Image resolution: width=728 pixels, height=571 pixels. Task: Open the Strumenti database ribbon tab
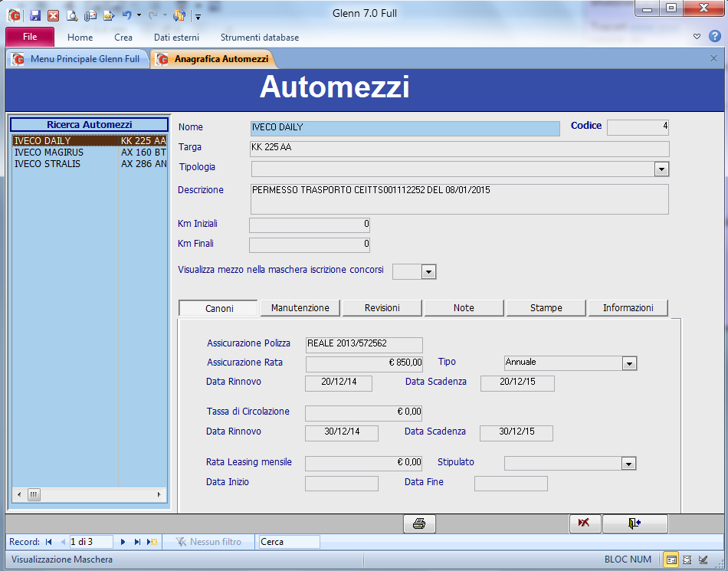260,37
